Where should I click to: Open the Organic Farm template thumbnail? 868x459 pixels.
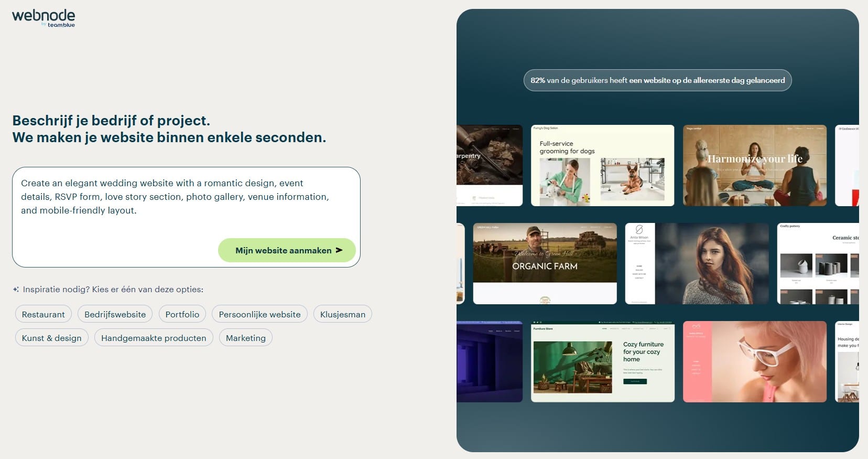point(545,263)
